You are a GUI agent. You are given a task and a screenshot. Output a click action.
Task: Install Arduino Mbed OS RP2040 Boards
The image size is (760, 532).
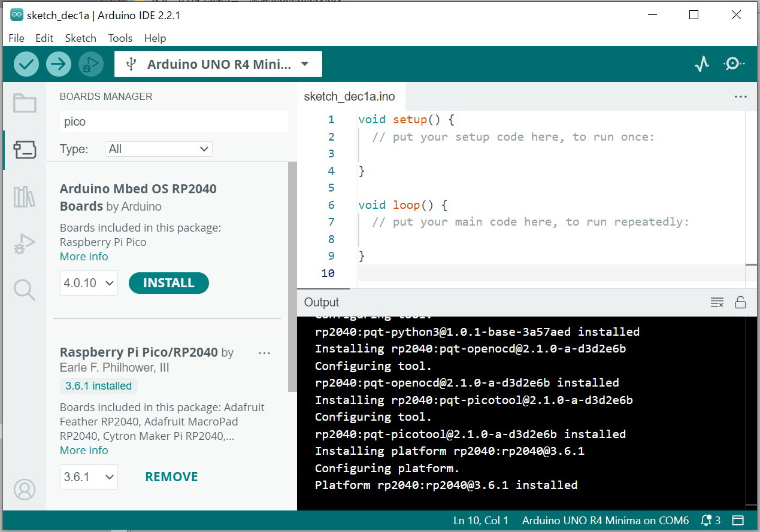(169, 283)
